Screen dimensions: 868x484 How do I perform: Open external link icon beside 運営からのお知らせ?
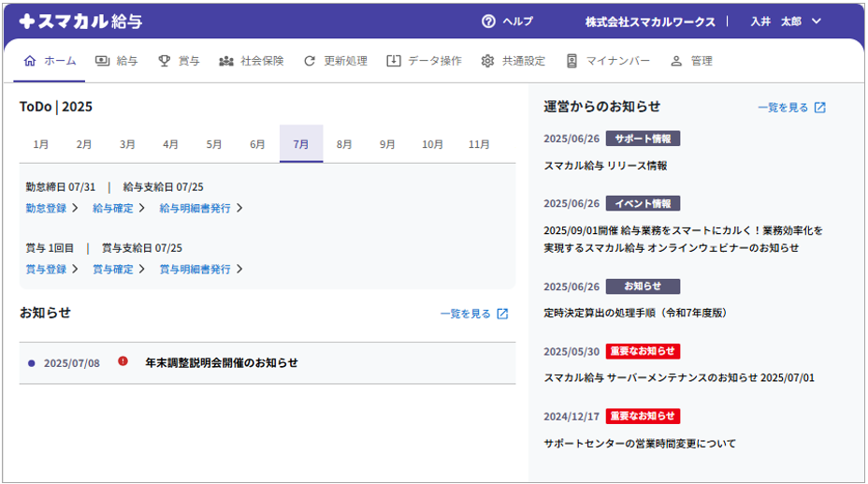820,108
